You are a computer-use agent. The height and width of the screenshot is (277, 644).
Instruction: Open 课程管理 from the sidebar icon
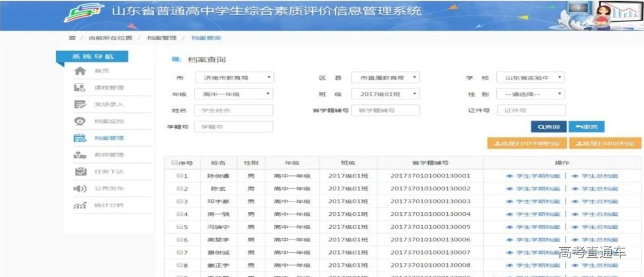(x=80, y=88)
